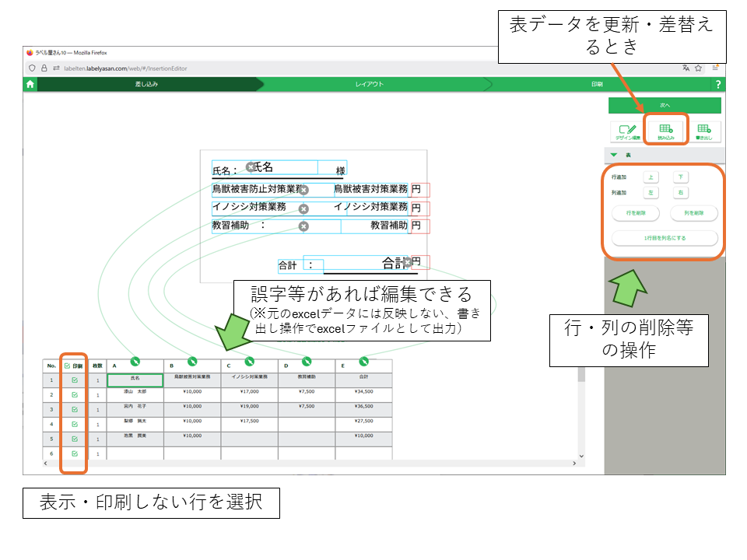Click the green link pin above column E
Viewport: 747px width, 560px height.
tap(363, 361)
